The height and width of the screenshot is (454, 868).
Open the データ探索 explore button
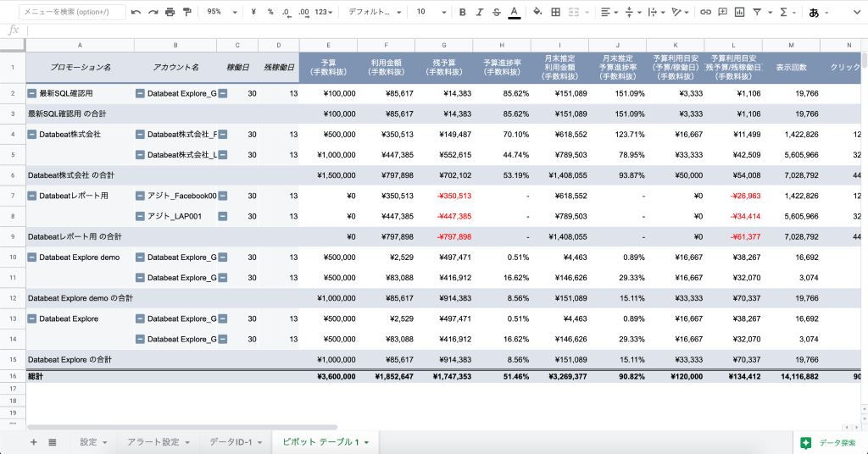(829, 442)
